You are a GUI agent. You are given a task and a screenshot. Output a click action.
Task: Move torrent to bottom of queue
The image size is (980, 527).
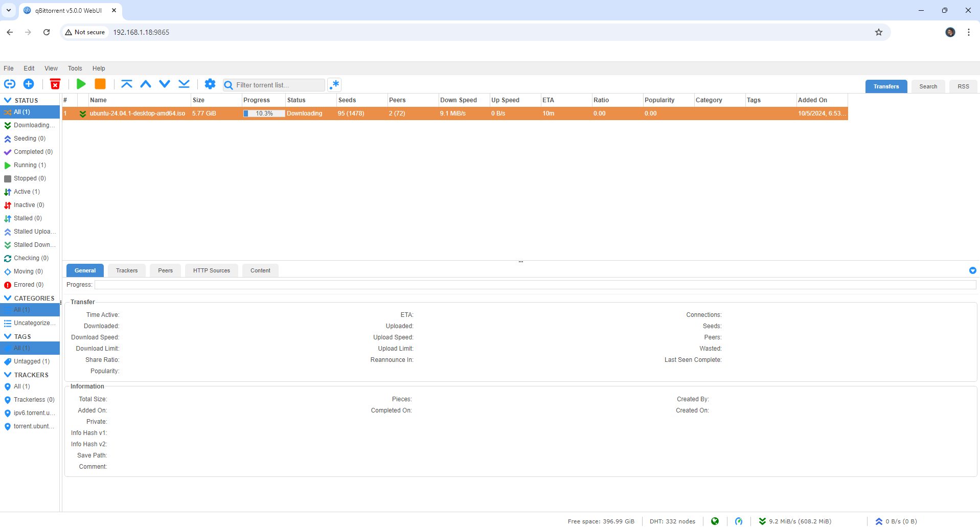(x=184, y=84)
